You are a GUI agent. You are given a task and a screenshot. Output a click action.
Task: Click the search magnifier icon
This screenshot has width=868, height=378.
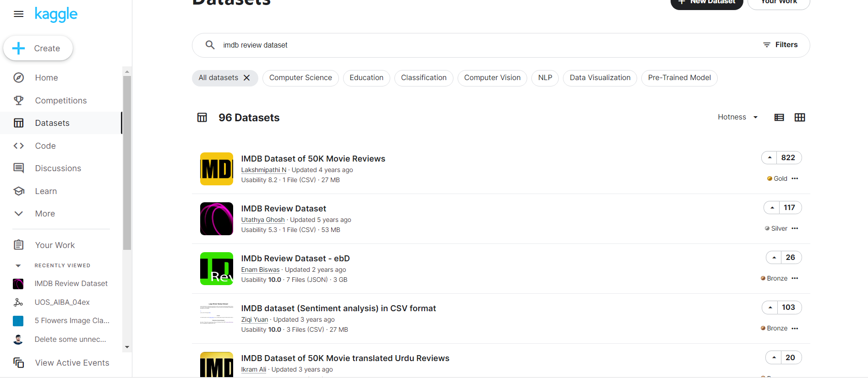(210, 45)
